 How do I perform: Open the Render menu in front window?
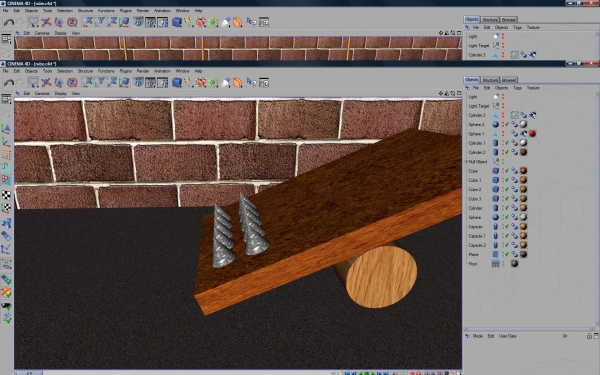pyautogui.click(x=143, y=71)
